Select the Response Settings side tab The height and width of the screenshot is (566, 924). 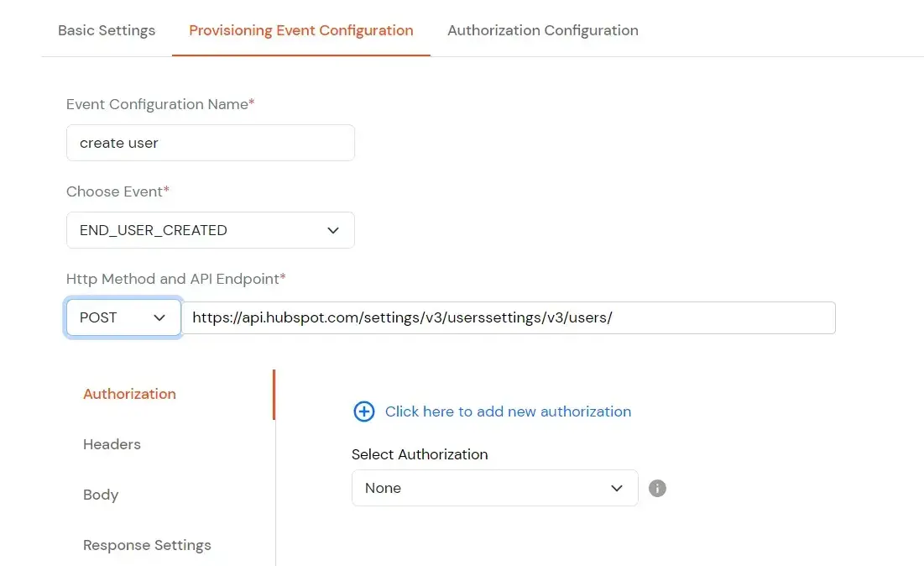point(147,545)
